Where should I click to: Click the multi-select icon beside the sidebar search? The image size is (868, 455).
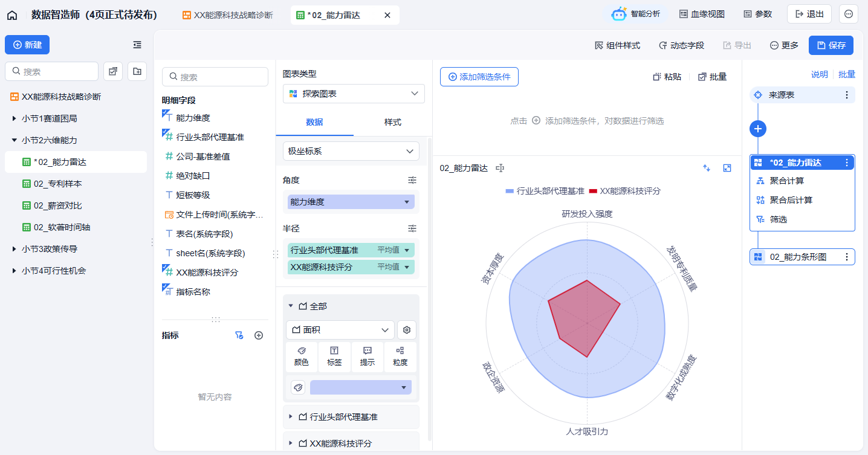pos(113,71)
